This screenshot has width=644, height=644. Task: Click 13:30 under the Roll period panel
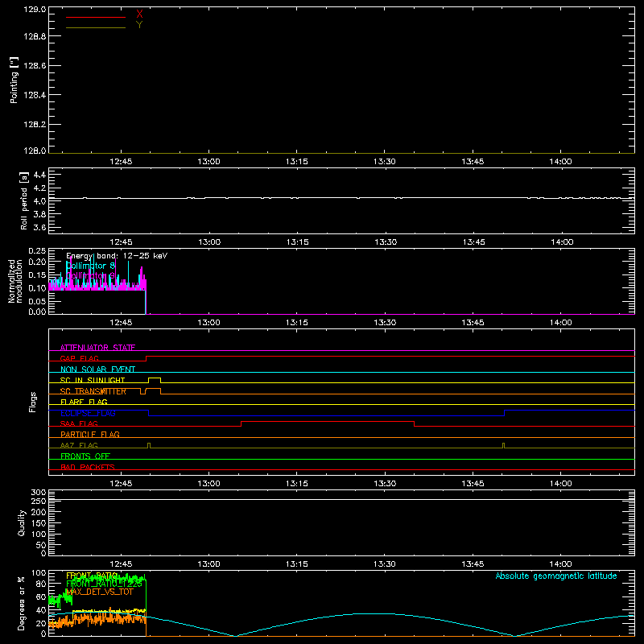pyautogui.click(x=386, y=242)
